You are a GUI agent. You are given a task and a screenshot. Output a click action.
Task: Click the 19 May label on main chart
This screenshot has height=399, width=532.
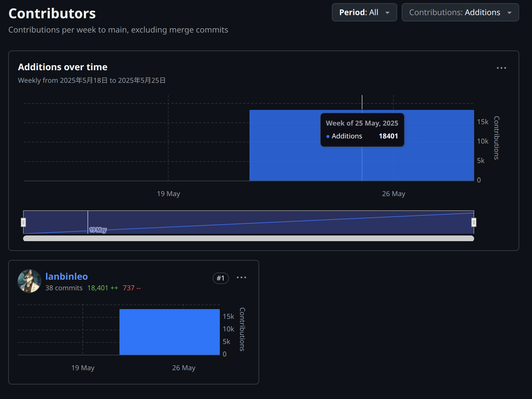[x=168, y=194]
